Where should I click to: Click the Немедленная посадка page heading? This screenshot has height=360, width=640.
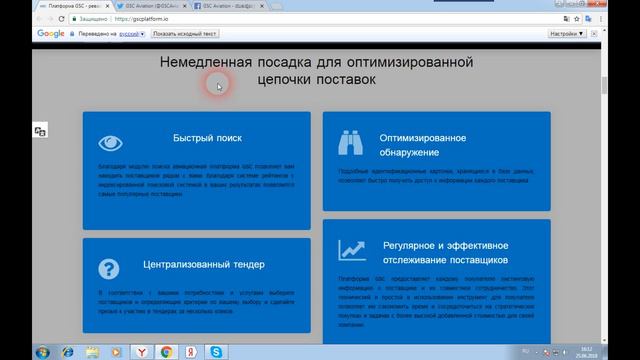[316, 70]
